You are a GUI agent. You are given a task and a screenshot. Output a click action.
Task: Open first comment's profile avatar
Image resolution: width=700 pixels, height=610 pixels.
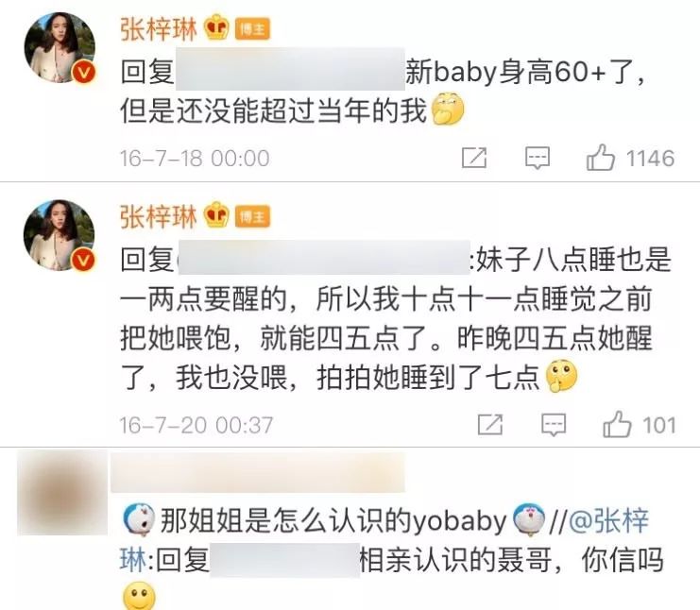[60, 48]
